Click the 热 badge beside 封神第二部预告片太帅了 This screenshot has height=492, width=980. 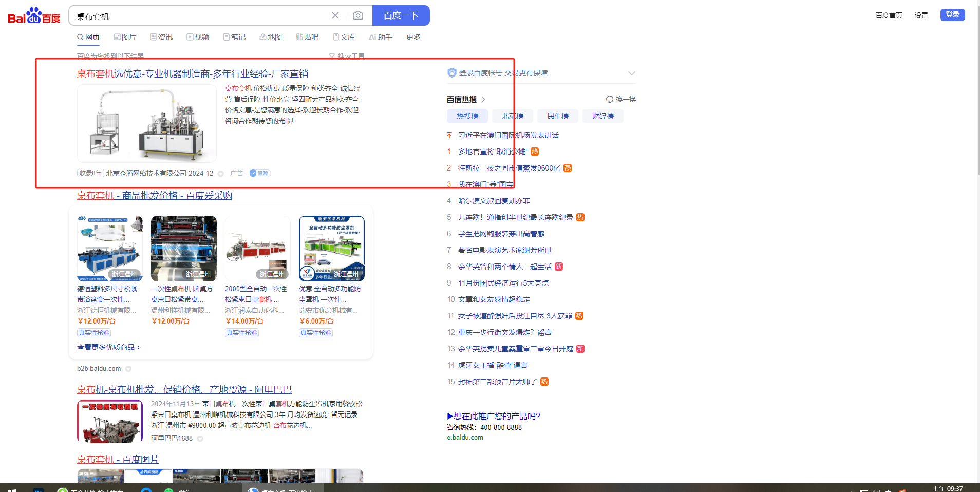[544, 382]
